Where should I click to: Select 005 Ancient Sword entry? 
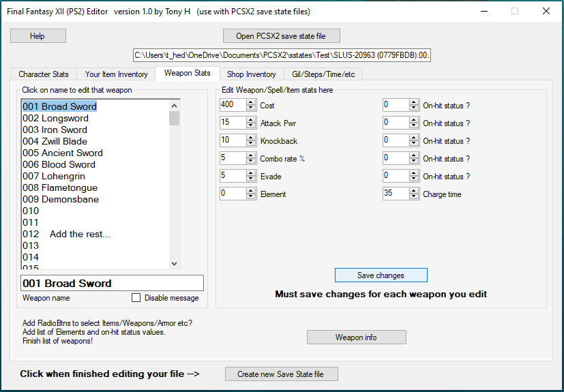[x=63, y=153]
